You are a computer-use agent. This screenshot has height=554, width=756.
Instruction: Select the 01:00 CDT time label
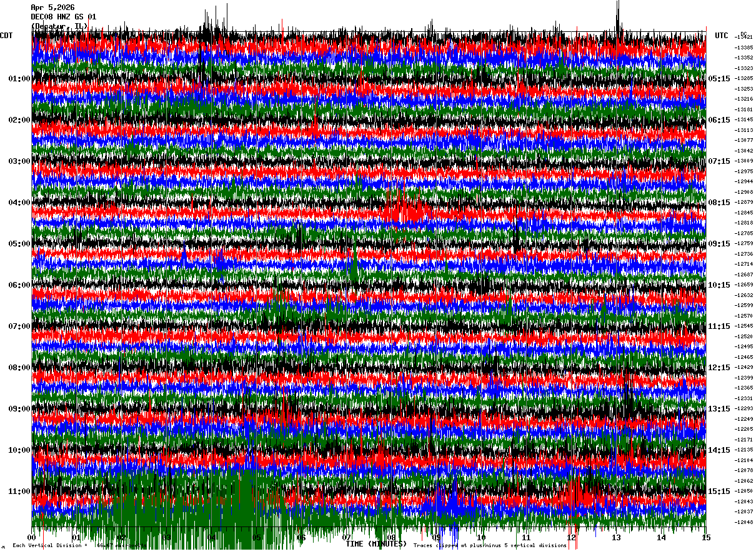pos(19,79)
